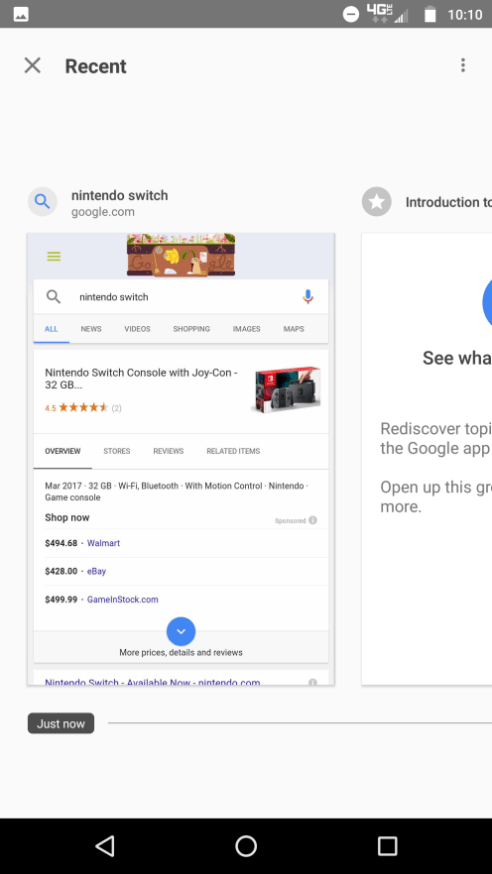
Task: Tap the blue search icon beside nintendo switch
Action: click(42, 201)
